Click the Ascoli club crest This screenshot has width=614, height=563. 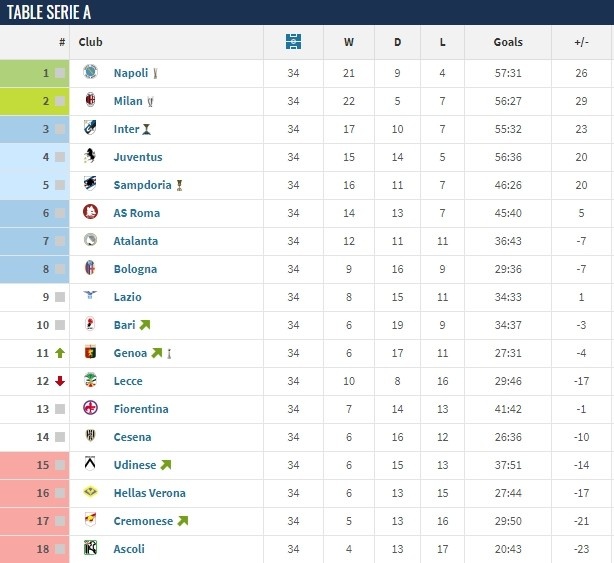pyautogui.click(x=90, y=548)
